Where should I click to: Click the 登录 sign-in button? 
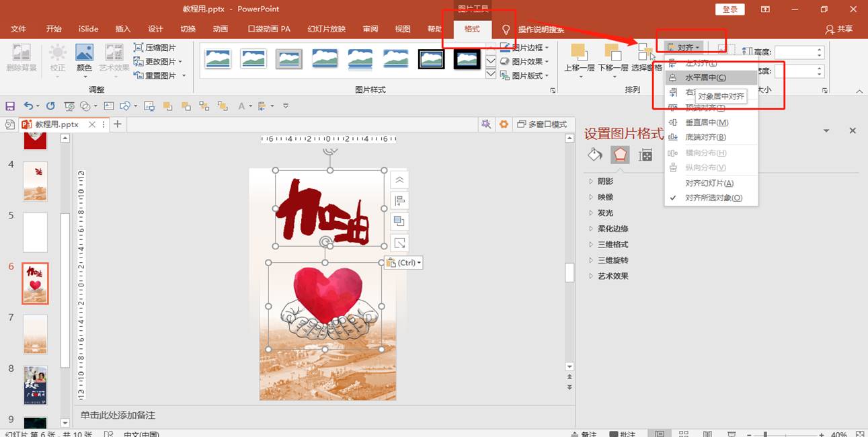[730, 9]
